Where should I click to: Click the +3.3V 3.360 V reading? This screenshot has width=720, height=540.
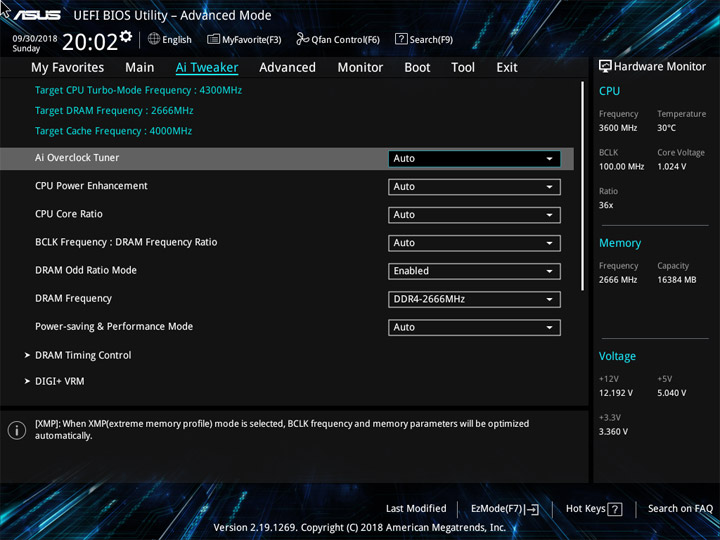(x=613, y=432)
